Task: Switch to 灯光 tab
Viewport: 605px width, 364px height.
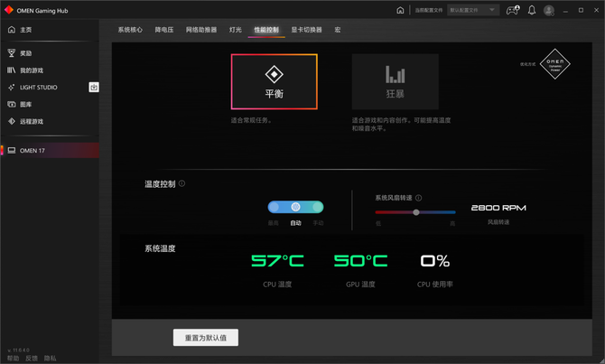Action: tap(236, 30)
